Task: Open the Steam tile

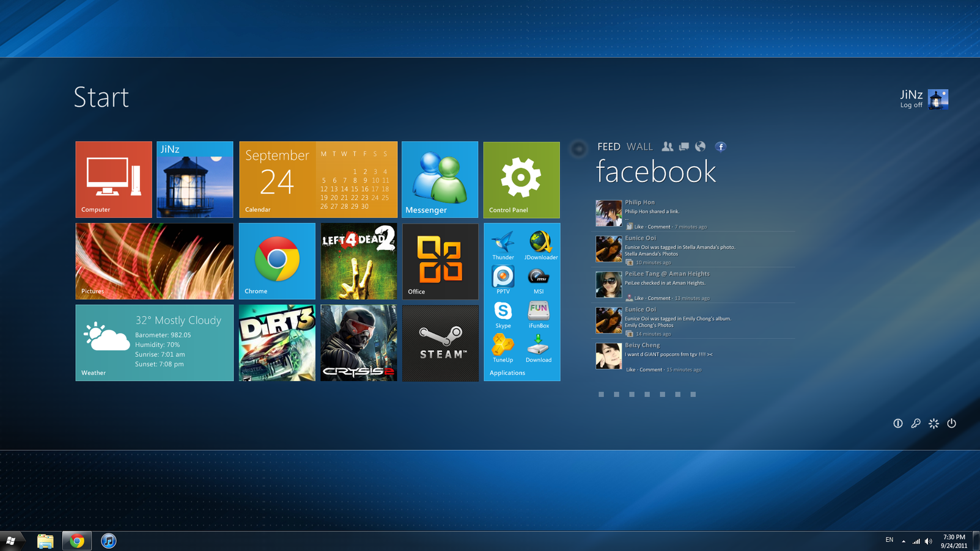Action: [440, 343]
